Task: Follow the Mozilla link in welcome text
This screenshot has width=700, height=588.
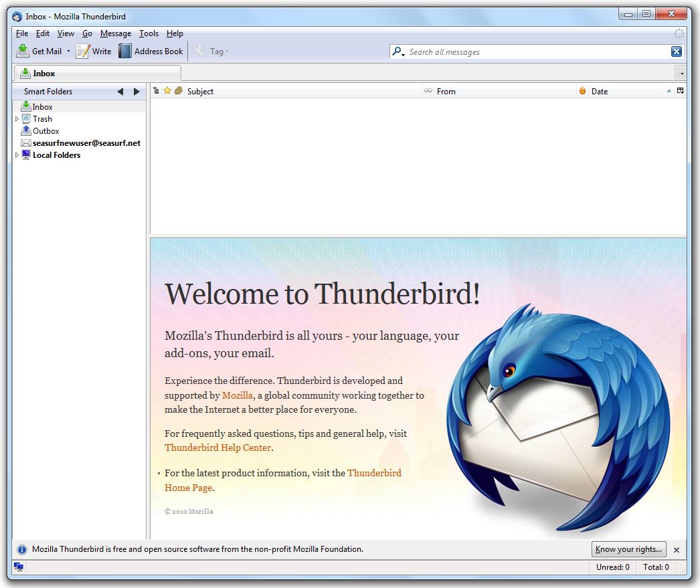Action: 237,395
